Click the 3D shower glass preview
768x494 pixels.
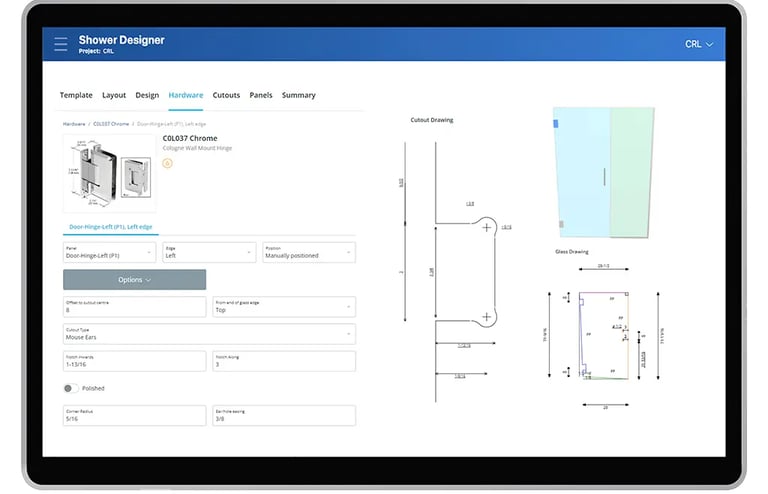pyautogui.click(x=603, y=172)
